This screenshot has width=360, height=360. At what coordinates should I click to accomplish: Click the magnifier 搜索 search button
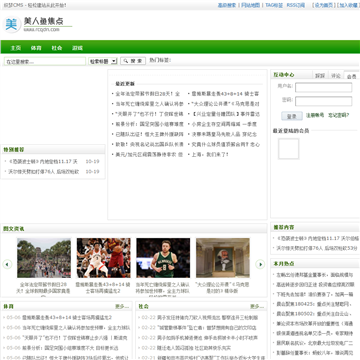coord(133,61)
